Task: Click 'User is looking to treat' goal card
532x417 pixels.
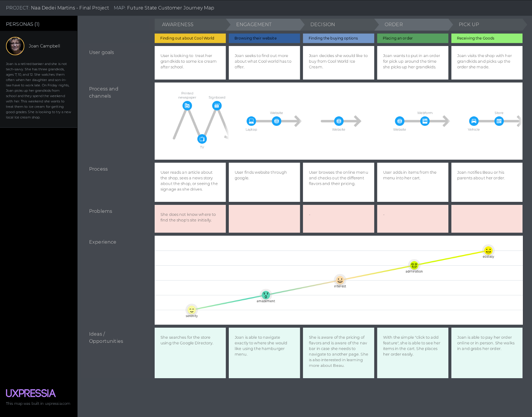Action: [x=190, y=63]
